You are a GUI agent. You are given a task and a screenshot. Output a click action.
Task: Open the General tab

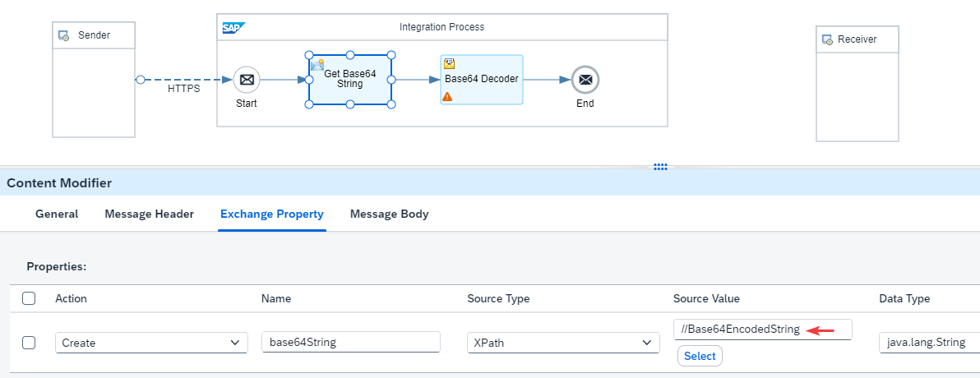pos(57,214)
